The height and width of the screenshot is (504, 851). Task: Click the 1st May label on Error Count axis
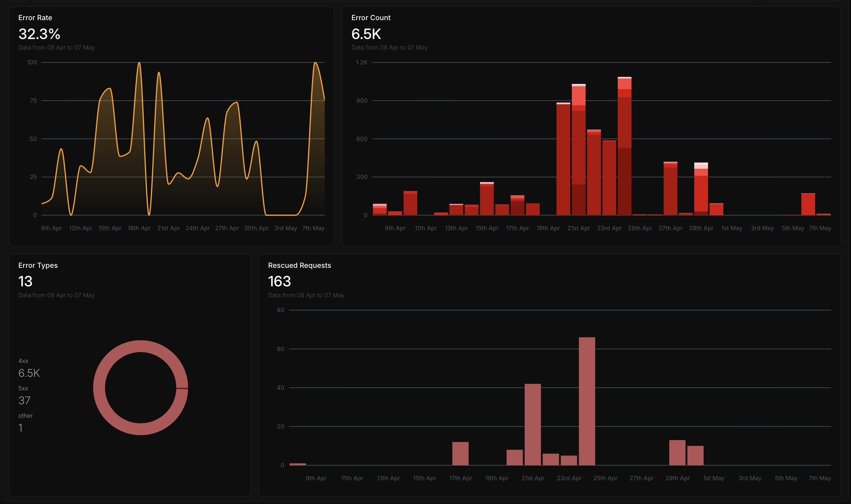(x=732, y=228)
